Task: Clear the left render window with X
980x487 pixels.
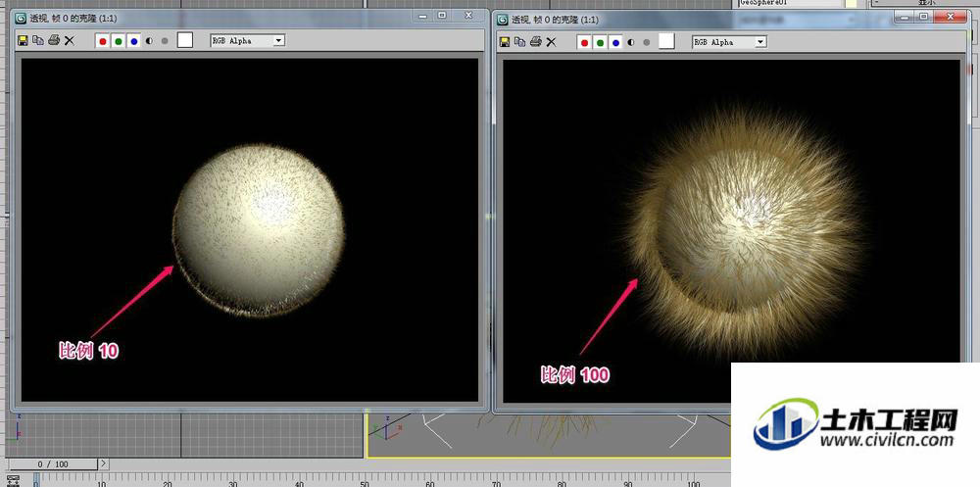Action: [70, 40]
